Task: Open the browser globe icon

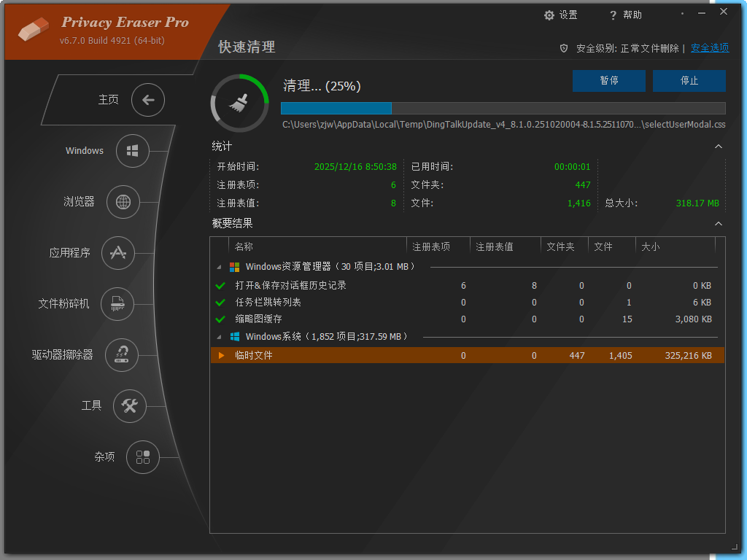Action: (x=123, y=202)
